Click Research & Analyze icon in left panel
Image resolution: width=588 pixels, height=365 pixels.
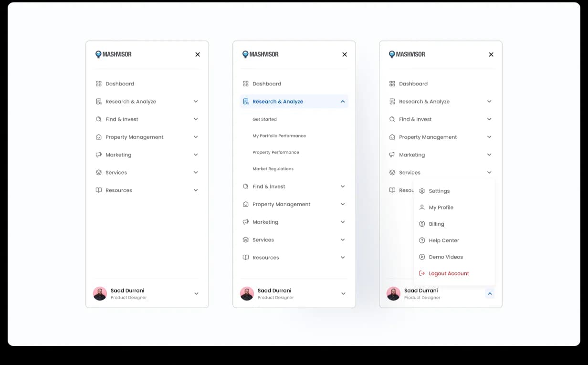(99, 102)
